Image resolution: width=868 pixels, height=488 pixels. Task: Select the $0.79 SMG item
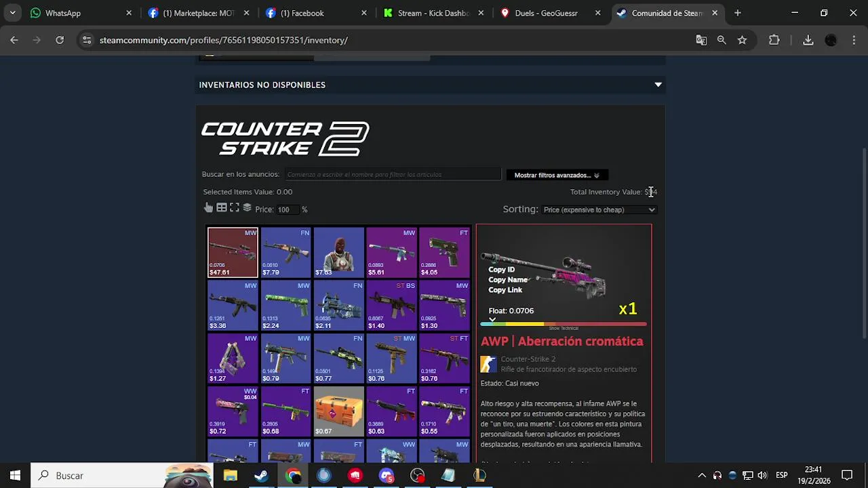[285, 358]
